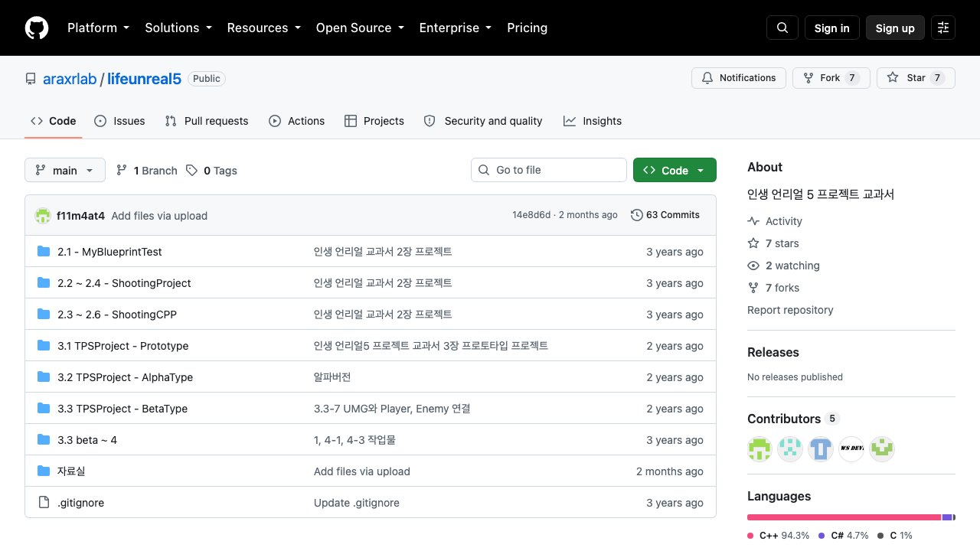This screenshot has width=980, height=551.
Task: Click the folder icon for 자료실
Action: click(44, 471)
